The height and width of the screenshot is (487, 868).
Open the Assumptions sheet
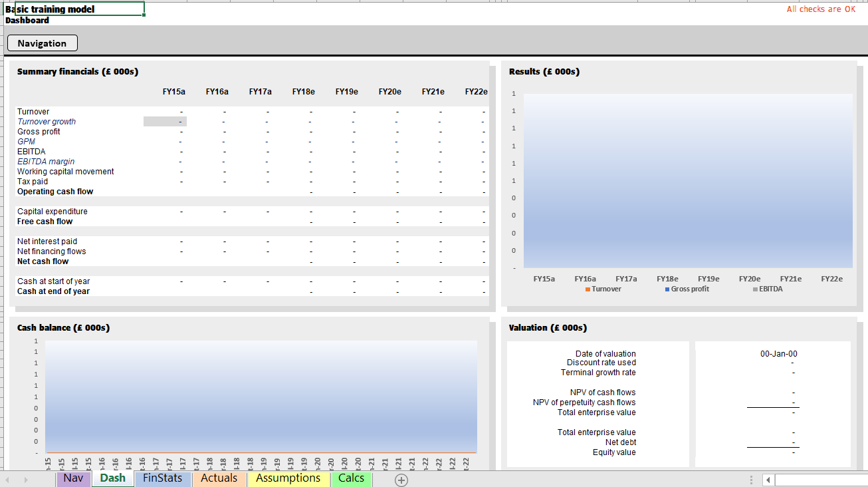[288, 478]
